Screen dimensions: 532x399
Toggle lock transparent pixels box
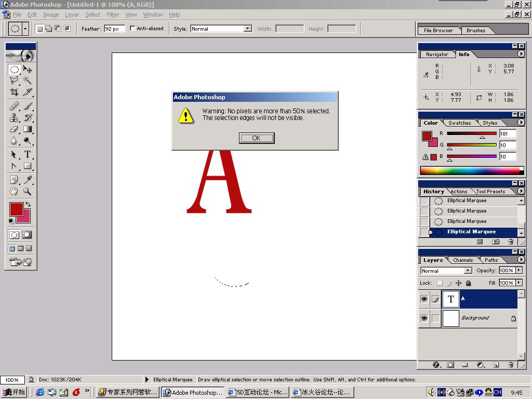pos(440,283)
